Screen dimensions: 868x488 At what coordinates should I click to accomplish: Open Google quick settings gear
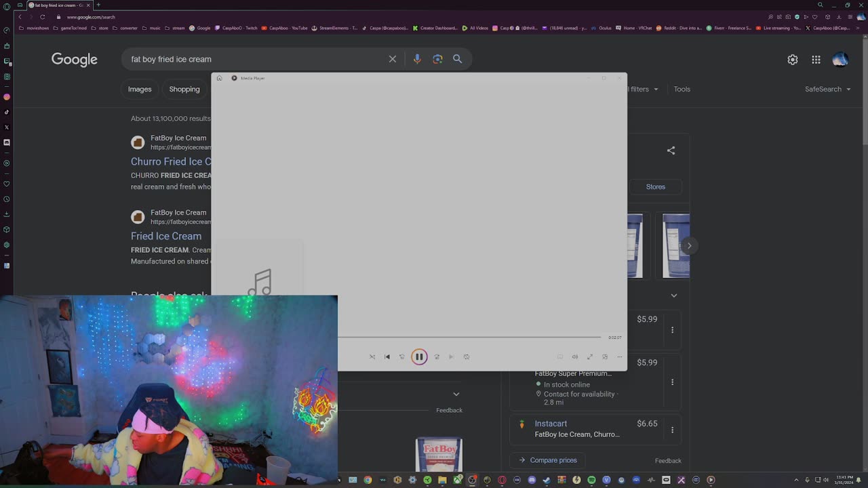pyautogui.click(x=793, y=60)
